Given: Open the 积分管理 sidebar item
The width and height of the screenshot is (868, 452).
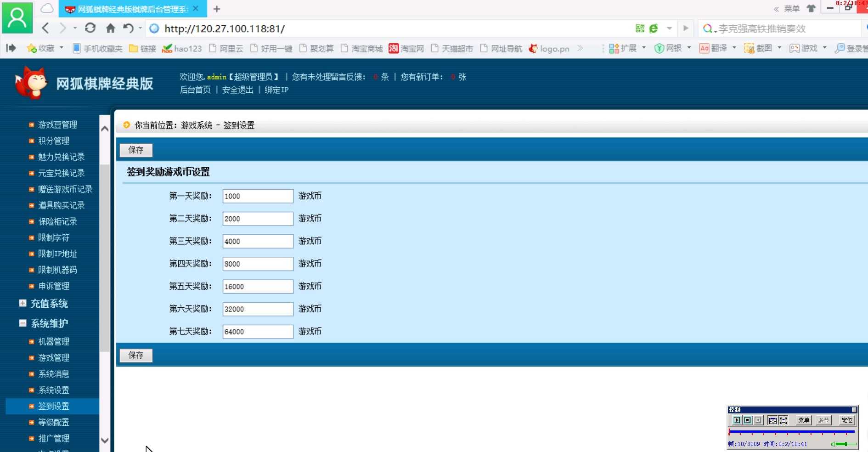Looking at the screenshot, I should pos(54,141).
